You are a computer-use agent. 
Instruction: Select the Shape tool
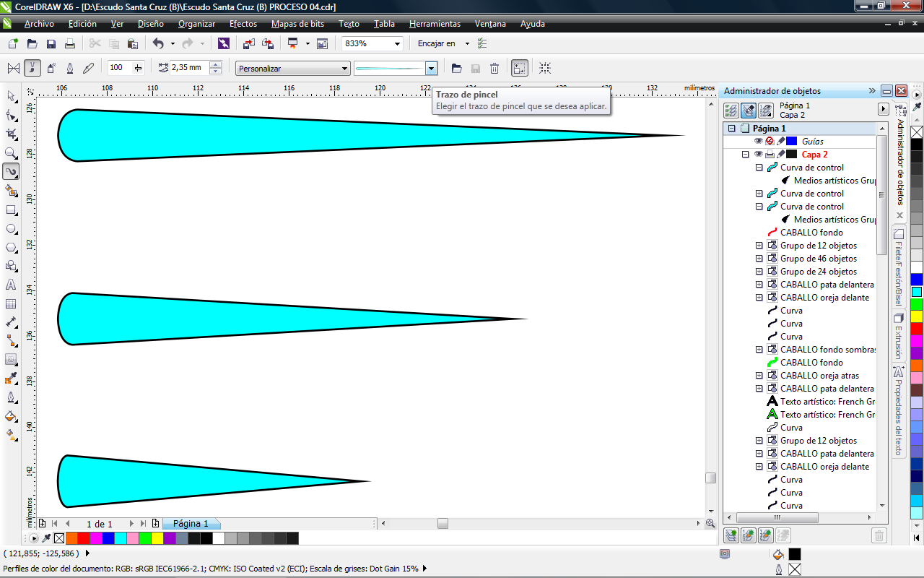click(x=11, y=115)
